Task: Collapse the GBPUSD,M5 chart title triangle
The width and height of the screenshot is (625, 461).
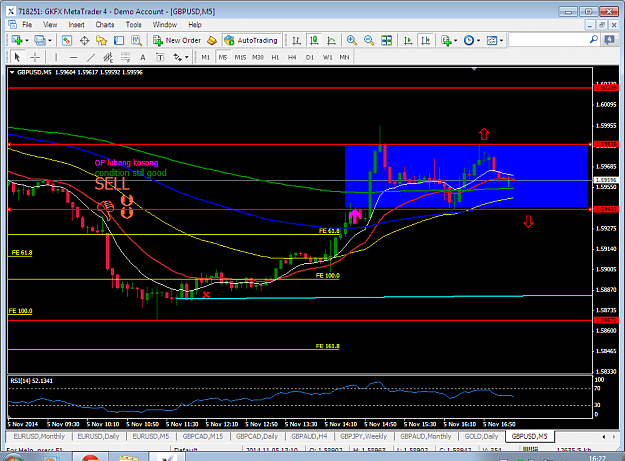Action: click(12, 73)
